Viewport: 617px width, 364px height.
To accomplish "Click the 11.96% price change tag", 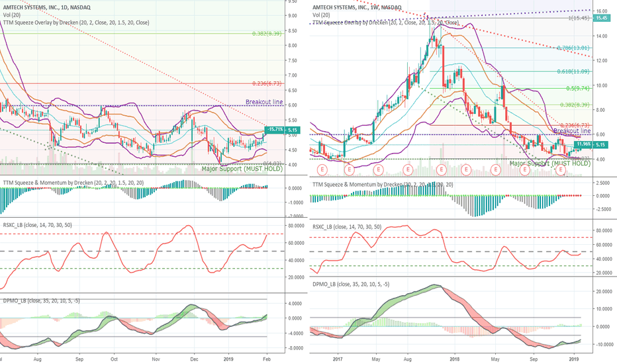I will (583, 144).
